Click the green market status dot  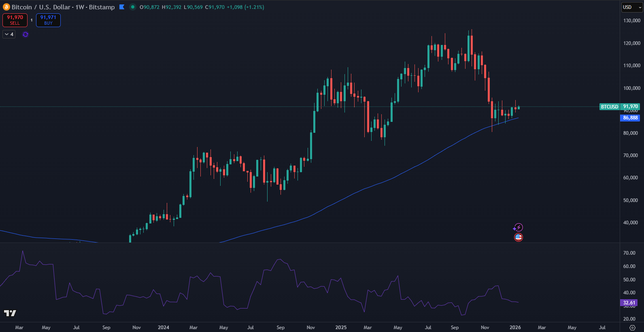132,7
